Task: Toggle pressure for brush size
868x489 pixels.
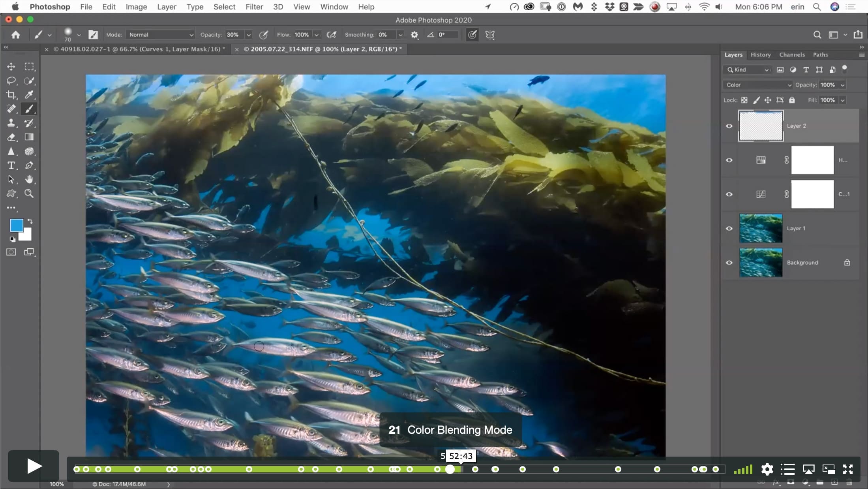Action: click(472, 35)
